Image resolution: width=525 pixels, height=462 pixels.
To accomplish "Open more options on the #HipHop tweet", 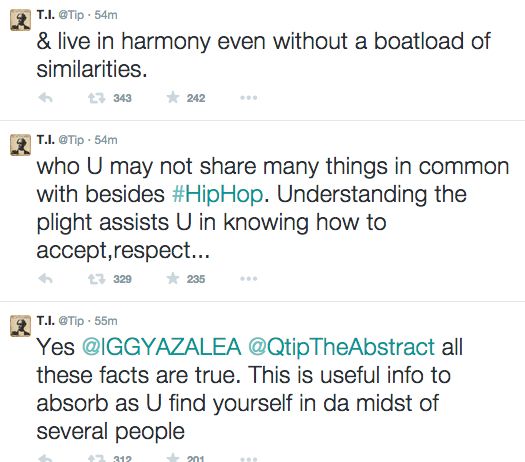I will click(x=249, y=279).
